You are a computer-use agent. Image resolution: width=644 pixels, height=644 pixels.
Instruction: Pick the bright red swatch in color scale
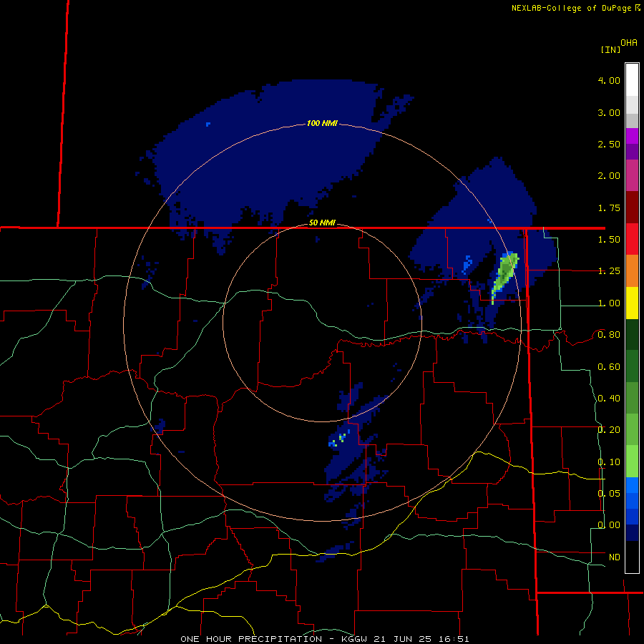632,239
